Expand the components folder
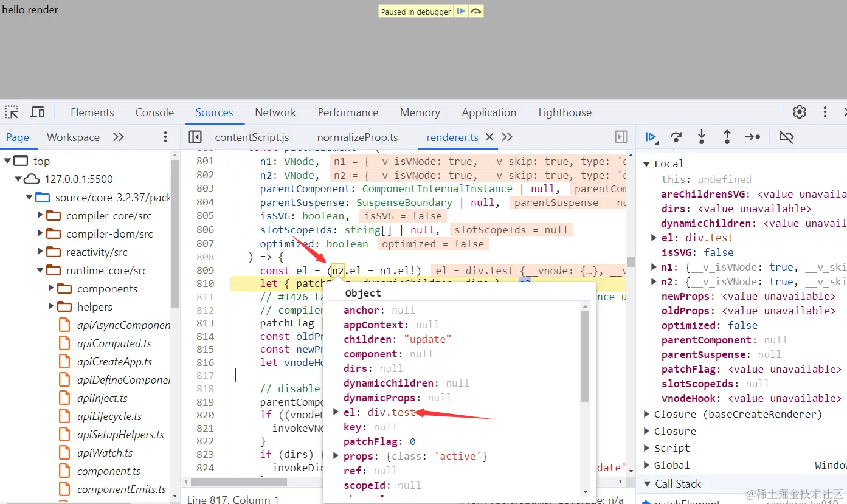The image size is (847, 504). click(52, 289)
